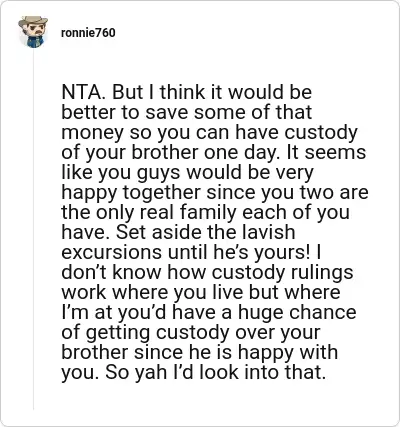Click the phrase "better to save some of that"
Screen dimensions: 400x427
pos(187,112)
